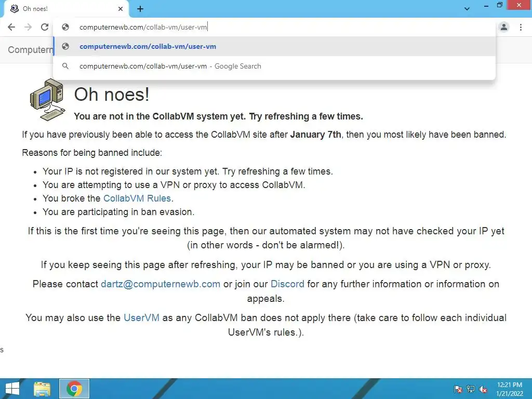The width and height of the screenshot is (532, 399).
Task: Click the dartz@computernewb.com email link
Action: [x=161, y=284]
